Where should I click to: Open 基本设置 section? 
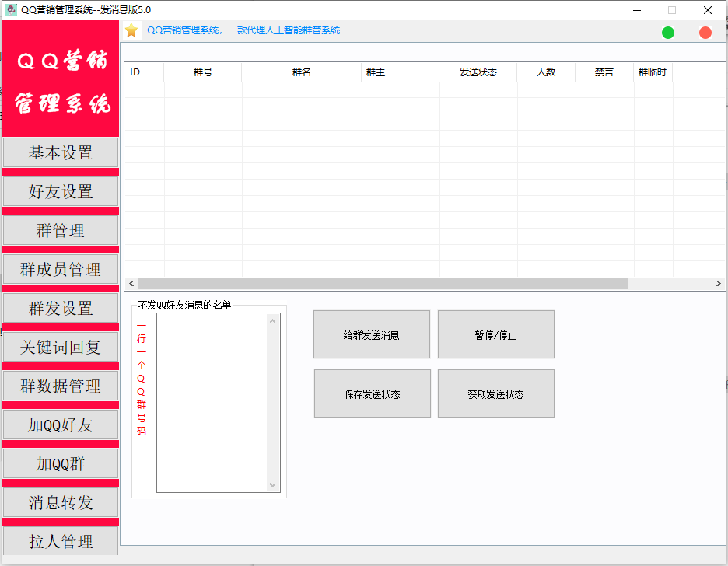click(61, 152)
